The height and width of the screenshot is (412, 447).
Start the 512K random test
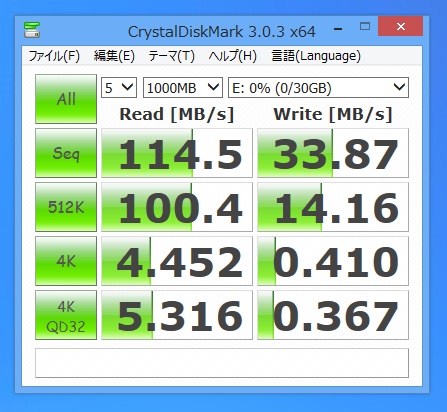coord(66,207)
